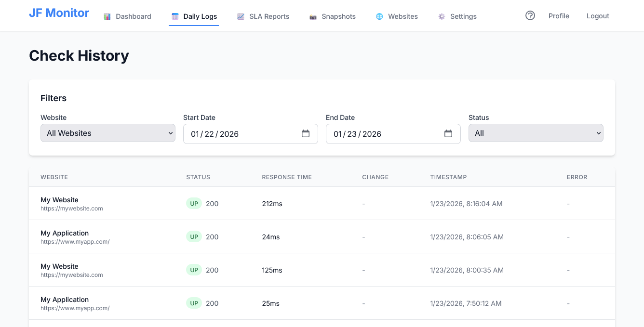This screenshot has width=644, height=327.
Task: Open the SLA Reports text label
Action: 269,16
